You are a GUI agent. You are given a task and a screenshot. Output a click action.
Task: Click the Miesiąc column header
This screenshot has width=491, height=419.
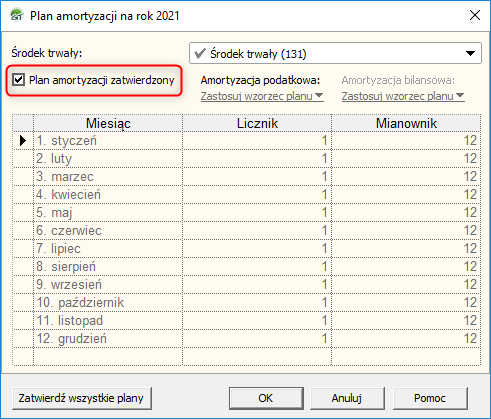click(108, 123)
